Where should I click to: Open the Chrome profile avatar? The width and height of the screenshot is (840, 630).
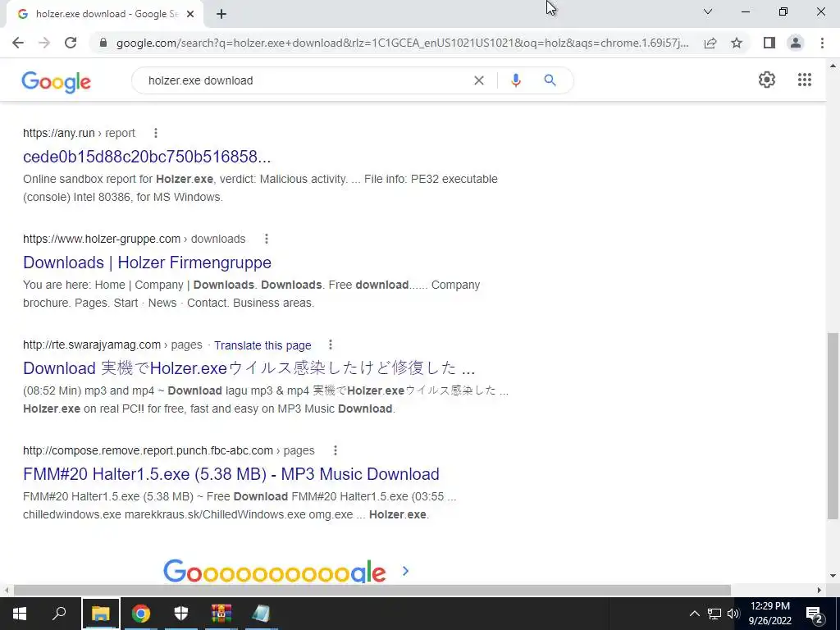pyautogui.click(x=796, y=43)
